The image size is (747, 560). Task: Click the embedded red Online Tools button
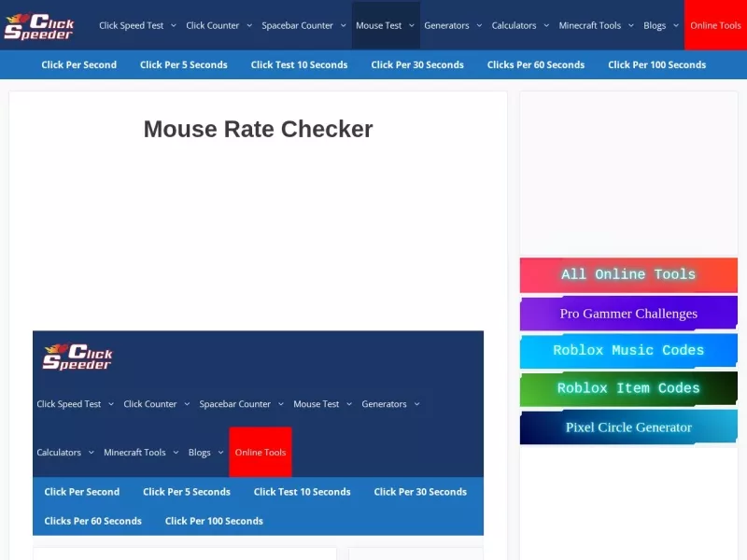(x=261, y=453)
